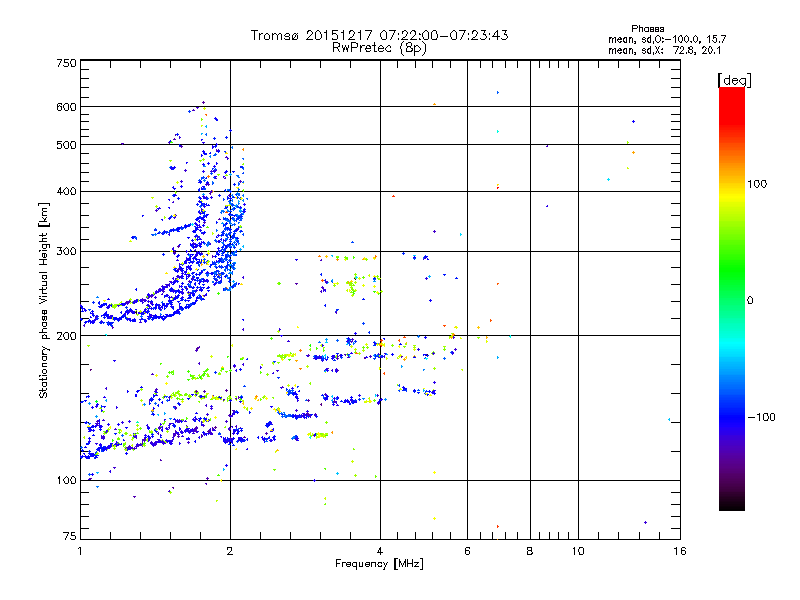Click the "mean, sd,X: 72.8, 20.1" statistics line
This screenshot has width=800, height=600.
(x=664, y=50)
